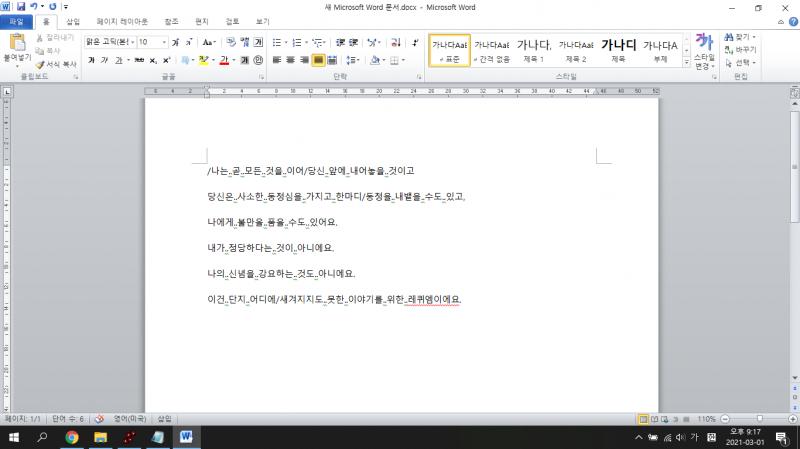Click the Redo icon in quick access toolbar
Viewport: 800px width, 449px height.
[53, 7]
